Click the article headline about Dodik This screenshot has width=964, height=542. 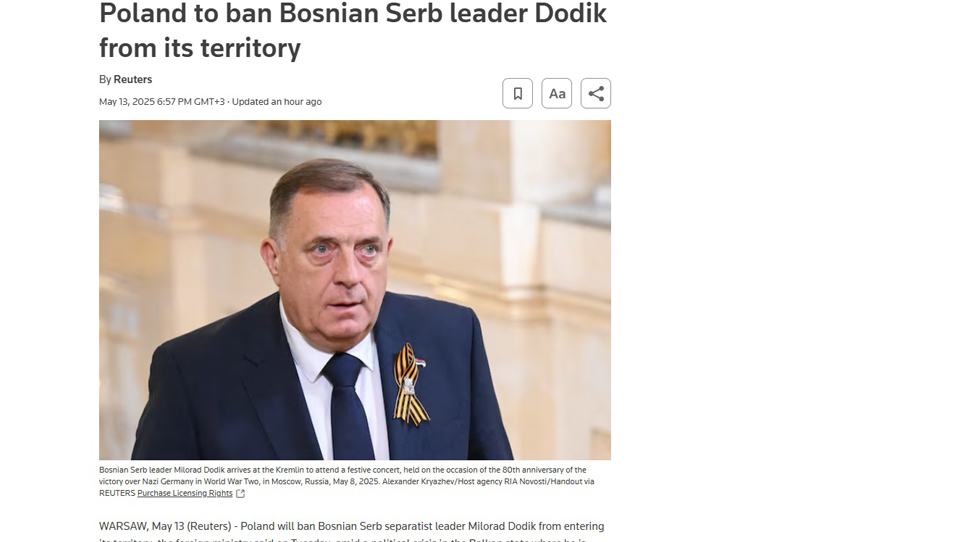(353, 30)
